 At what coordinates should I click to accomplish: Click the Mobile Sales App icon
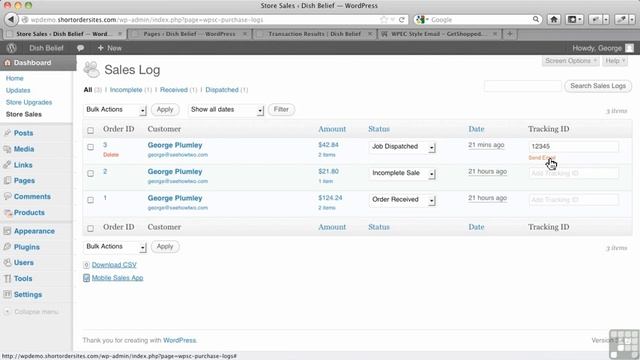[86, 278]
